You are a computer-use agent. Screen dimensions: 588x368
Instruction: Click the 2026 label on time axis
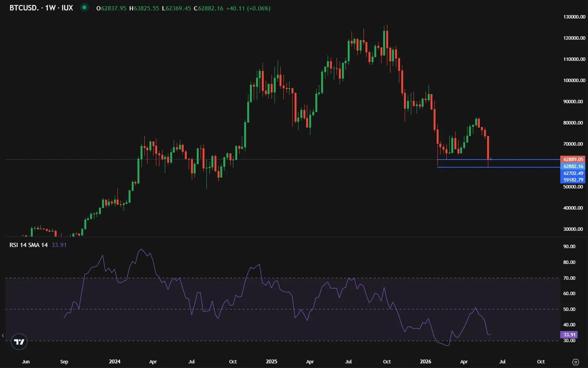(x=426, y=362)
